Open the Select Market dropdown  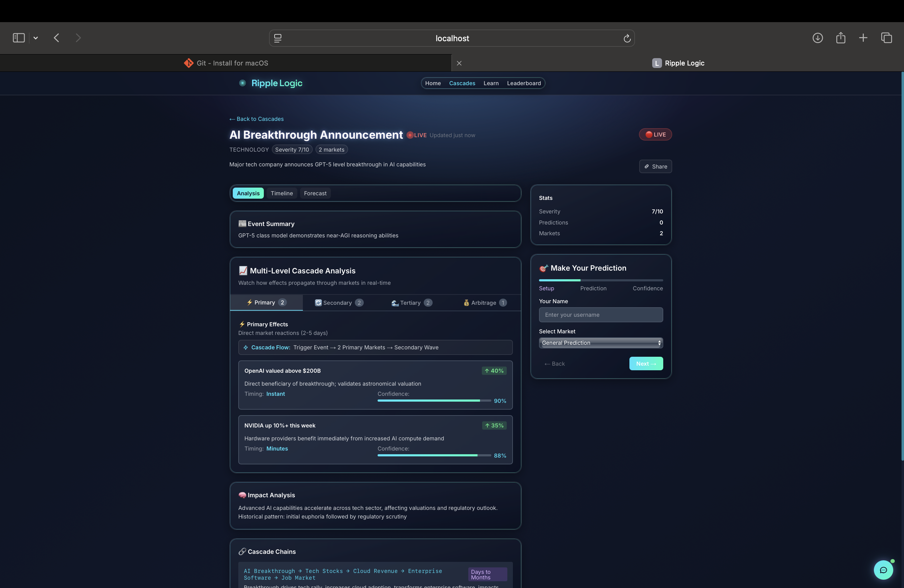pos(601,343)
